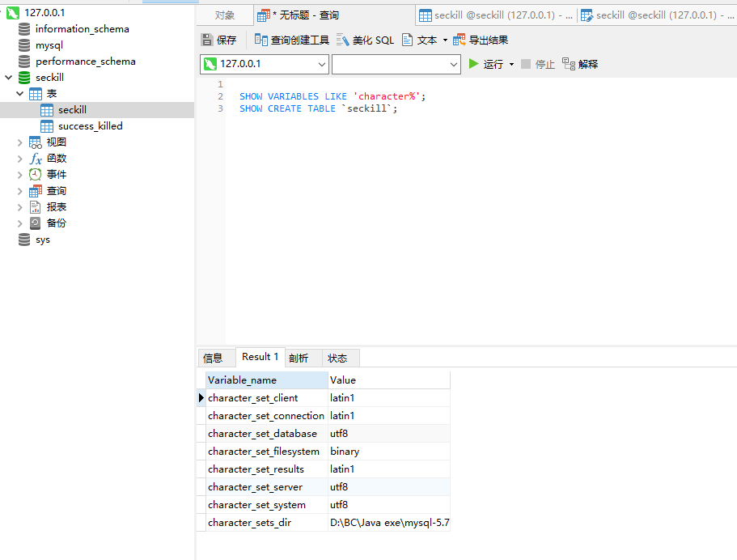
Task: Click the 停止 stop square icon
Action: (x=526, y=64)
